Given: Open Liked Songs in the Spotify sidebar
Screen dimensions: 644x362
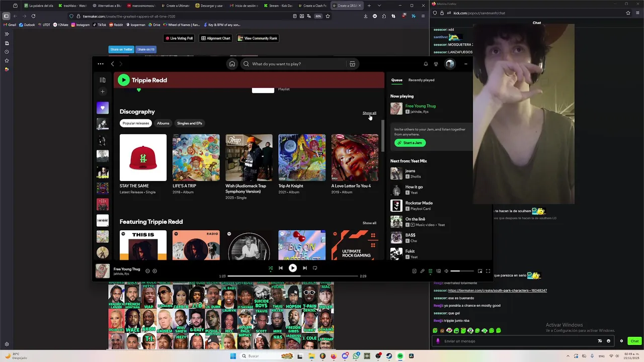Looking at the screenshot, I should 103,108.
